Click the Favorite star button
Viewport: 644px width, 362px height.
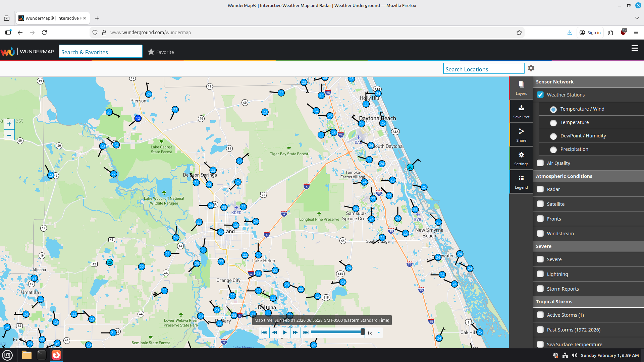pos(161,52)
